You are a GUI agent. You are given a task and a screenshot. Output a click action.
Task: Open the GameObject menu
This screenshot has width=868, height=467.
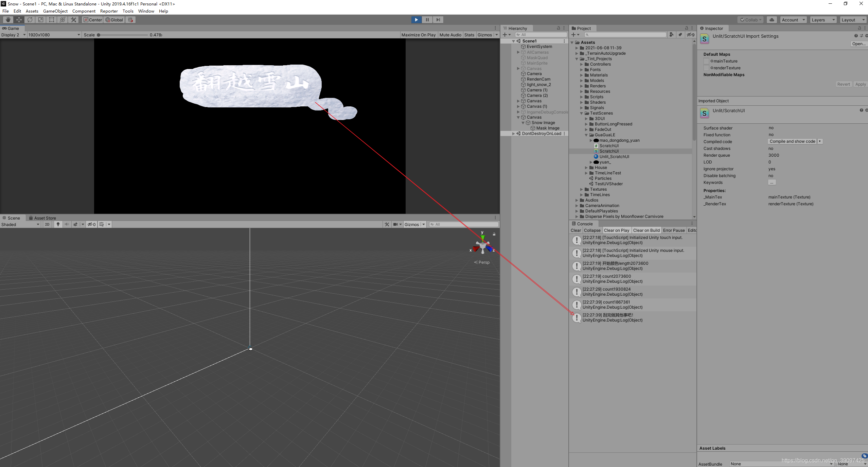click(x=55, y=11)
